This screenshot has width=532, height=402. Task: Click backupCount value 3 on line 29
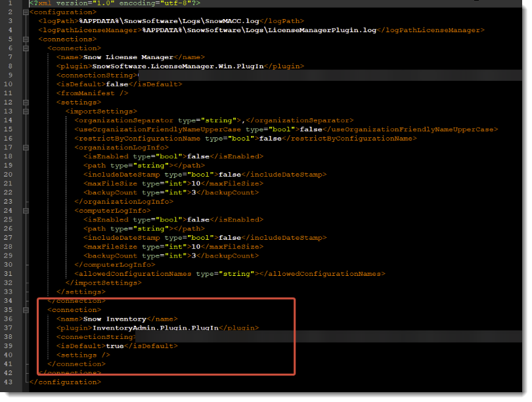(x=194, y=256)
